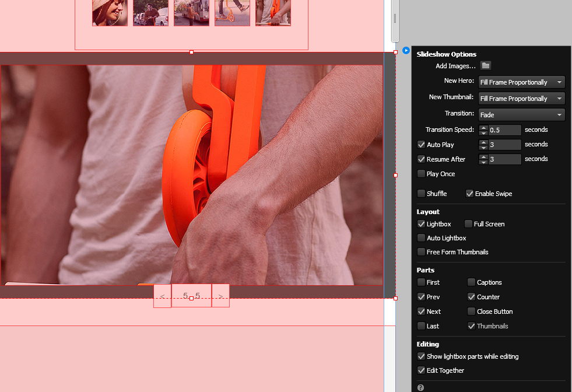Open the Transition dropdown showing Fade
The image size is (572, 392).
coord(521,114)
